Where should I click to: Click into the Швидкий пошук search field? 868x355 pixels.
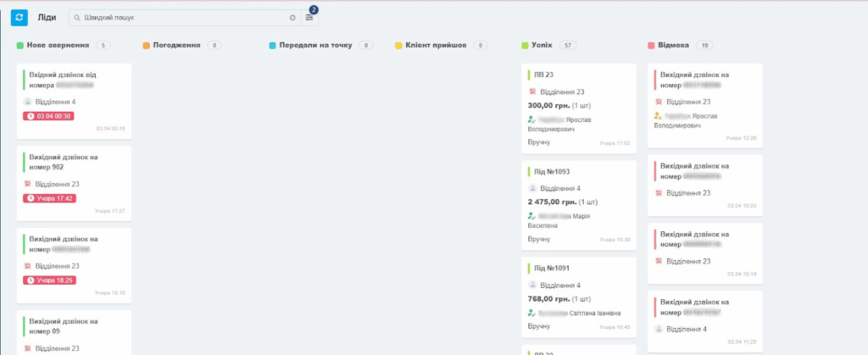pyautogui.click(x=182, y=18)
